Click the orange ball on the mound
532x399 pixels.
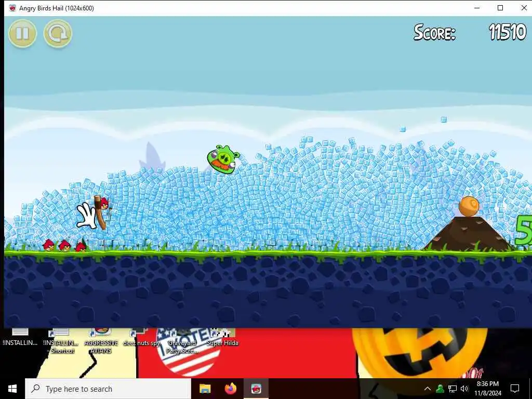point(469,206)
